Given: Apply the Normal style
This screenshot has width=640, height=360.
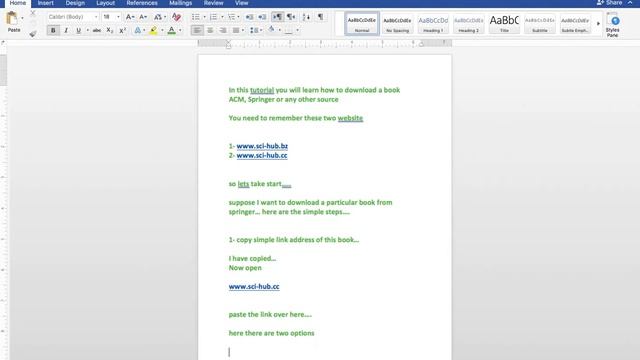Looking at the screenshot, I should (x=362, y=24).
